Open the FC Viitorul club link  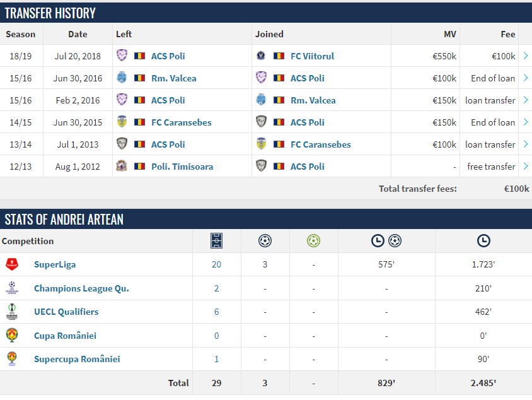312,56
